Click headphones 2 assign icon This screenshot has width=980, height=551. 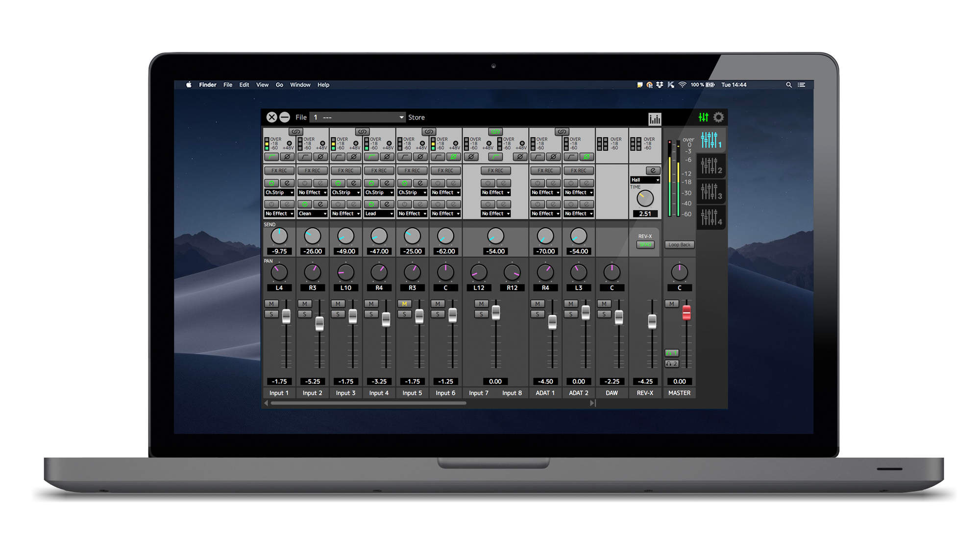click(x=671, y=363)
